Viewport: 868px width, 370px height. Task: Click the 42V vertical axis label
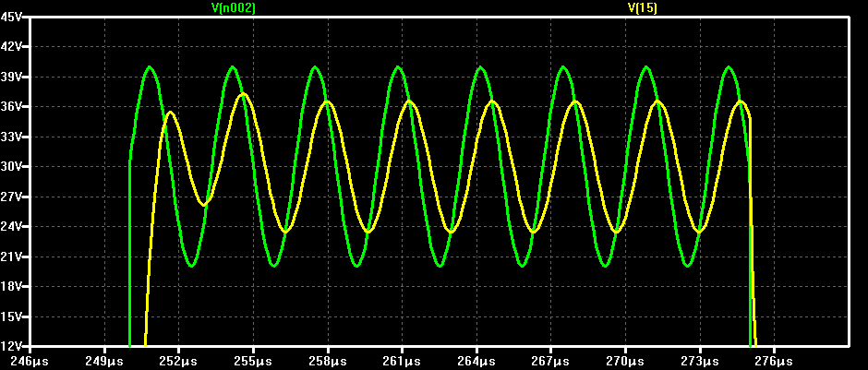tap(11, 46)
